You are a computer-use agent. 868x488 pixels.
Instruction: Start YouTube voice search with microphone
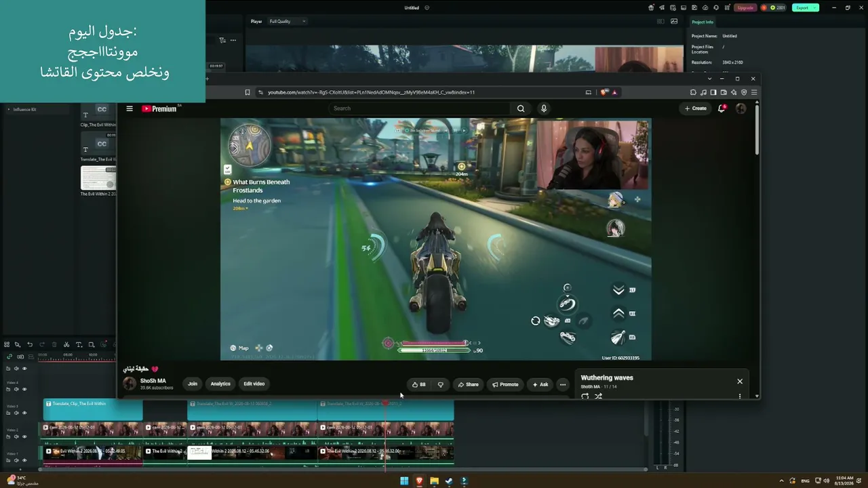click(x=543, y=108)
